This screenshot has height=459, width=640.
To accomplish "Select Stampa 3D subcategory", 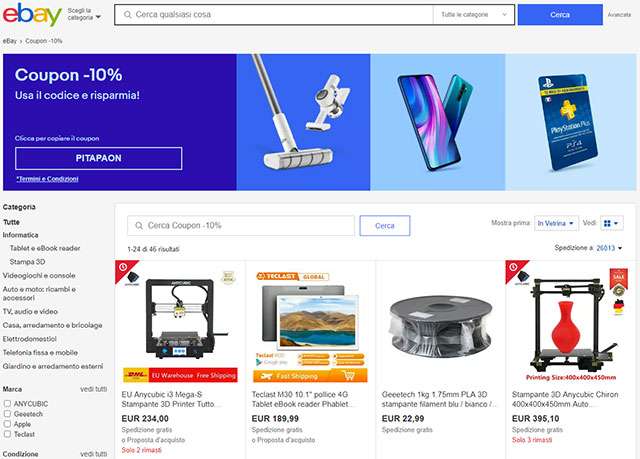I will click(27, 262).
